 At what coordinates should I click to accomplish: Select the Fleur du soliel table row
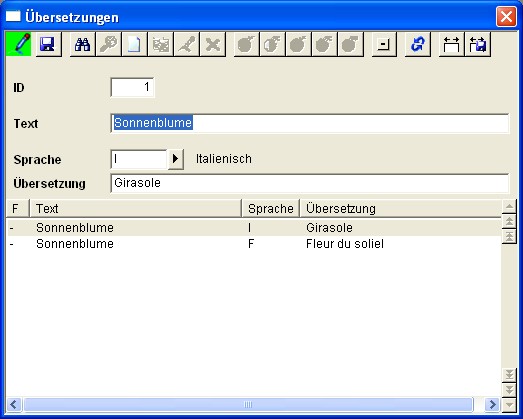pyautogui.click(x=254, y=244)
